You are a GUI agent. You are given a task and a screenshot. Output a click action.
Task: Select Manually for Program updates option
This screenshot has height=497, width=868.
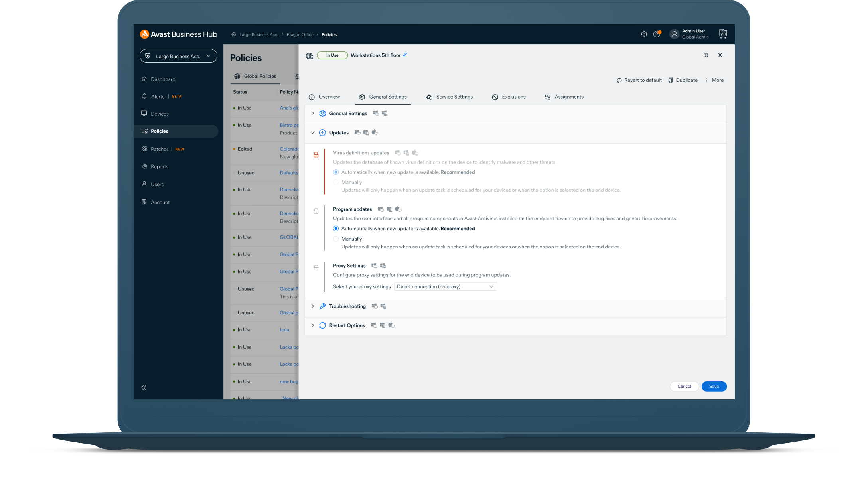336,239
